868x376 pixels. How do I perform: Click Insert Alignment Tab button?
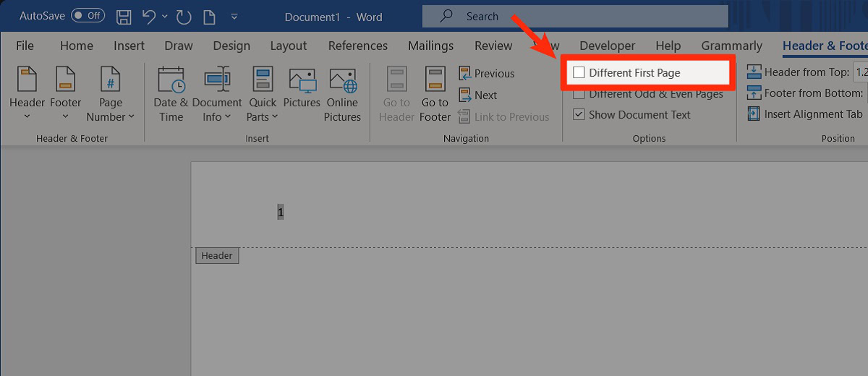coord(804,114)
